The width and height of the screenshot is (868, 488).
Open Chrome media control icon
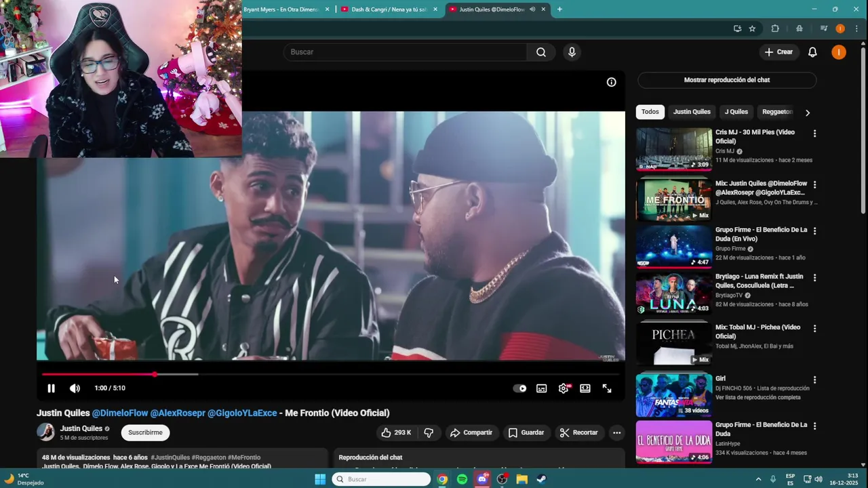[824, 28]
